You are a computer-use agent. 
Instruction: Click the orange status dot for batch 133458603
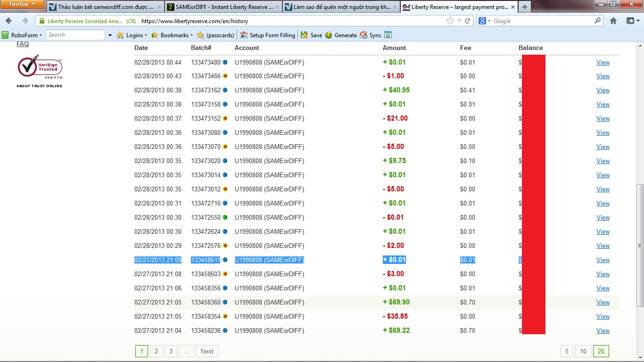point(225,274)
